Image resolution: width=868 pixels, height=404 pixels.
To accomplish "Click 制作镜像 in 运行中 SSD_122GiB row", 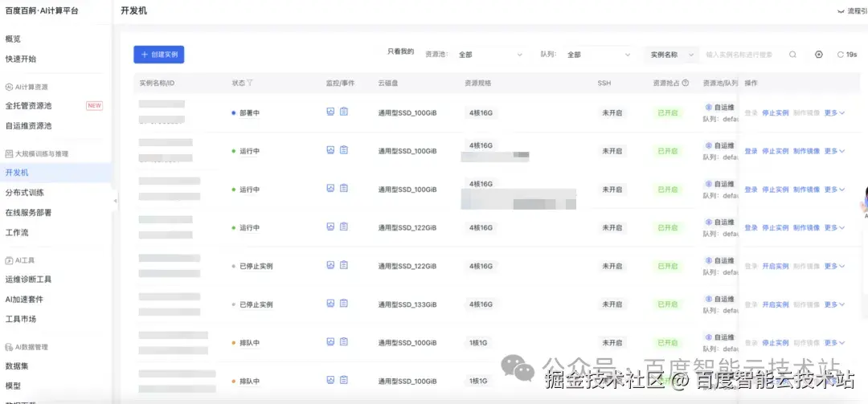I will (806, 227).
